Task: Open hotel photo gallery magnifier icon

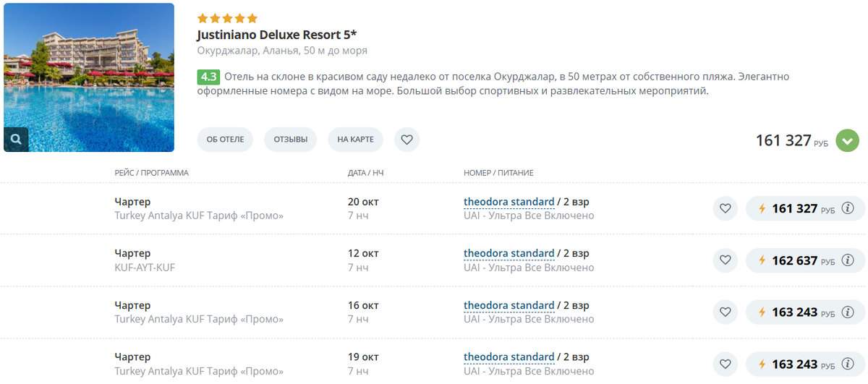Action: [16, 139]
